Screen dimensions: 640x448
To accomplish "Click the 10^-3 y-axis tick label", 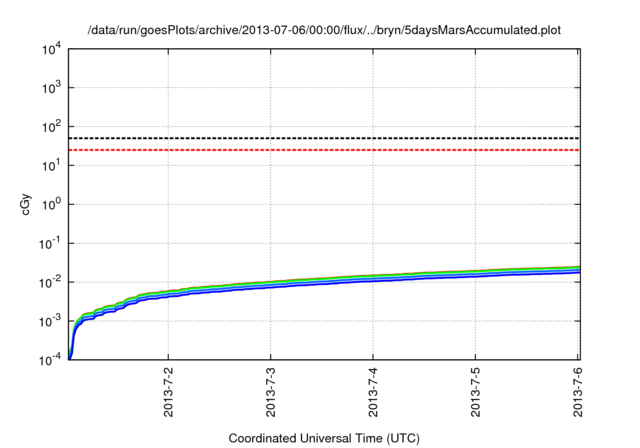I will click(x=50, y=322).
